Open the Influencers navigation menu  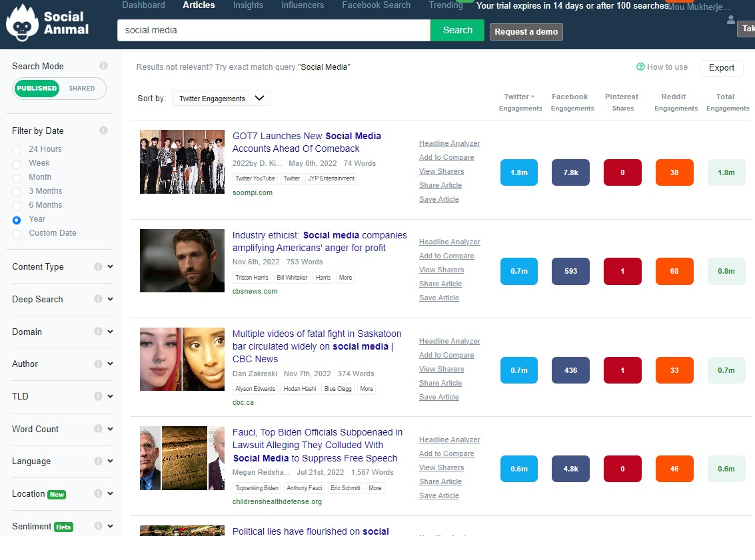[302, 5]
